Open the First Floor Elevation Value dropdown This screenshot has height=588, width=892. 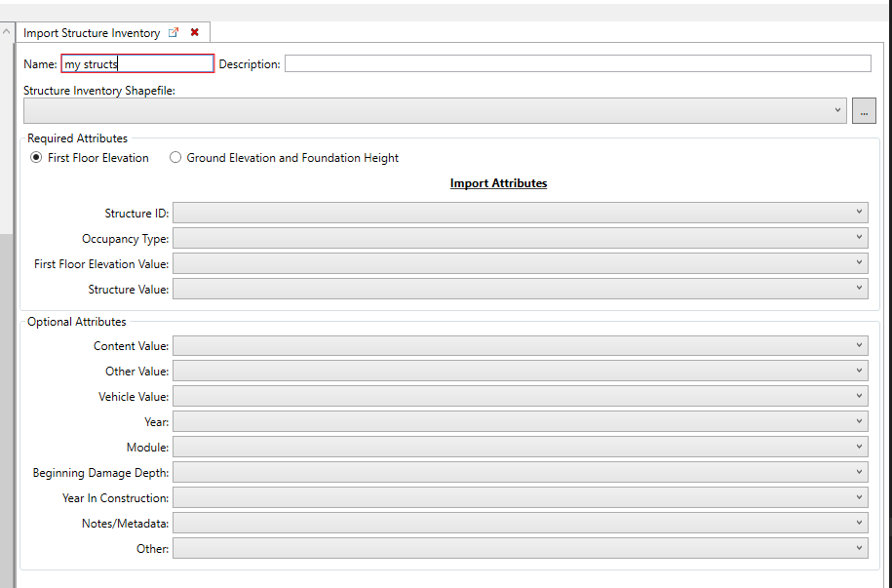(858, 262)
